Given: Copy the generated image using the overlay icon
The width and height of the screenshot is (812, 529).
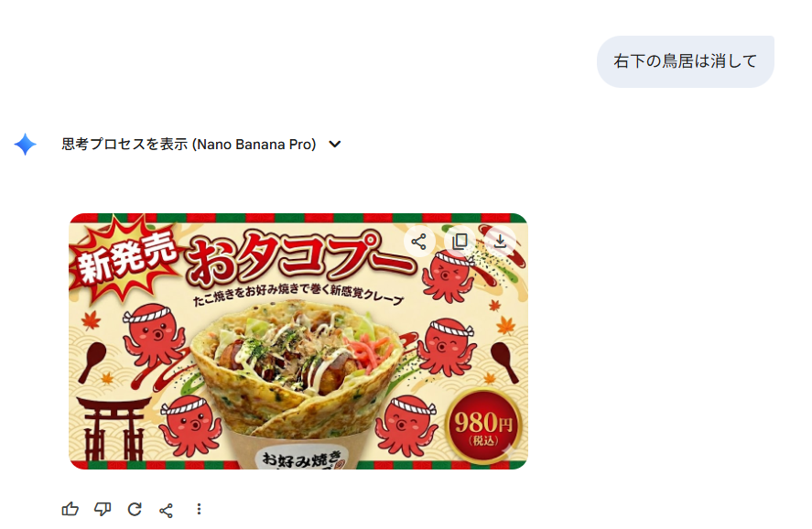Looking at the screenshot, I should [460, 242].
